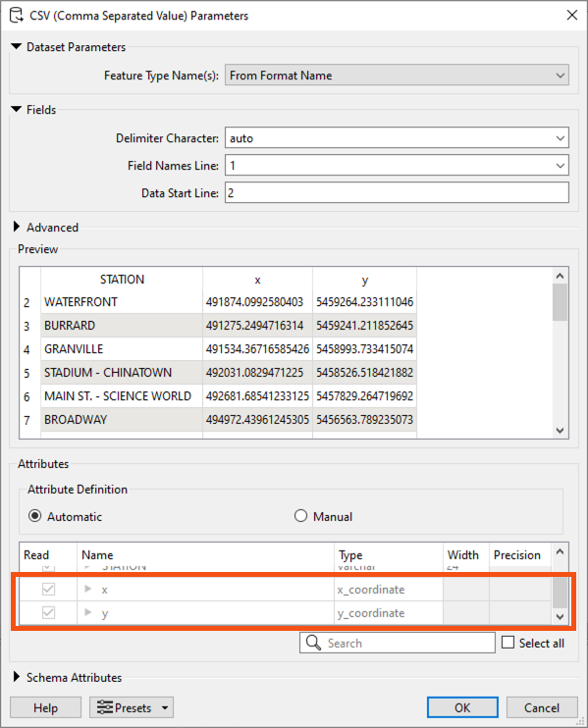Click the Cancel button

542,707
